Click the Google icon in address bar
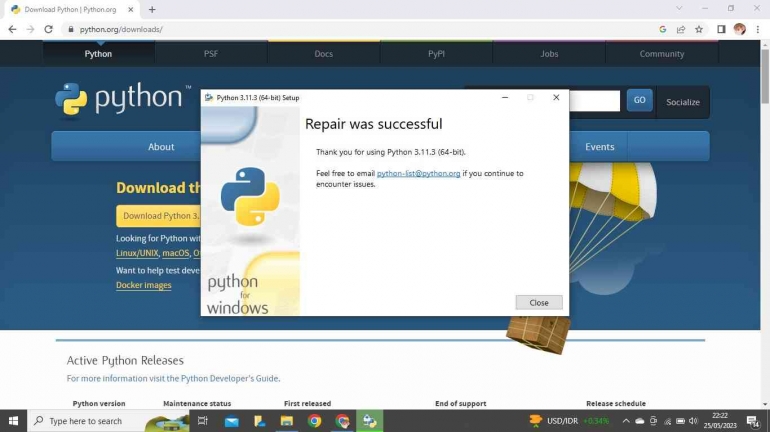This screenshot has width=770, height=432. pos(662,29)
